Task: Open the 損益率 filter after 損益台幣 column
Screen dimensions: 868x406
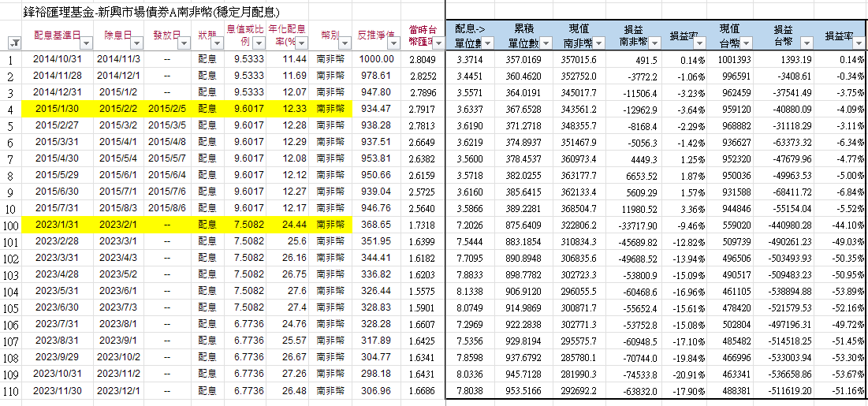Action: coord(857,43)
